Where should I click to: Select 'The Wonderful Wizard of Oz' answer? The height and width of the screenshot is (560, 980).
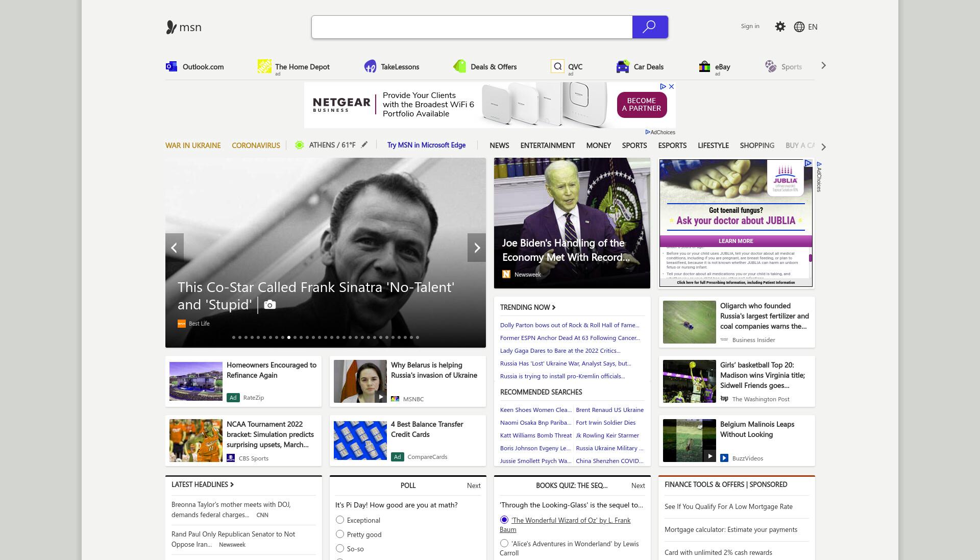(x=504, y=520)
